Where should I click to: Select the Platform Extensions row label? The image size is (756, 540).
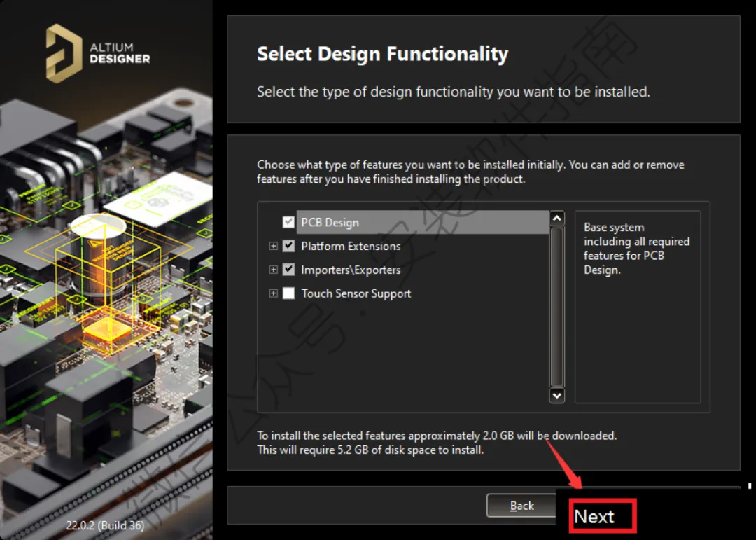click(351, 246)
